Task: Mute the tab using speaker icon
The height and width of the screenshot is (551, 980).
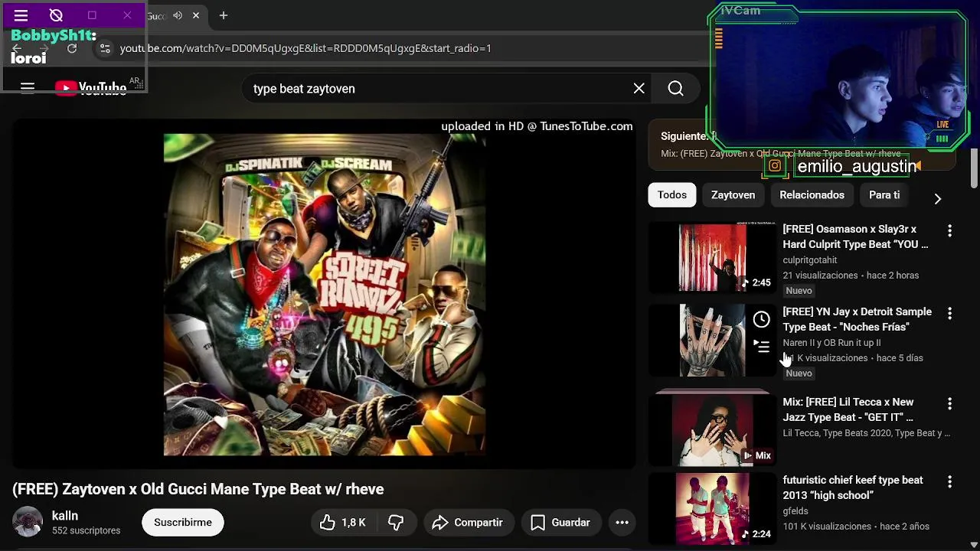Action: click(x=178, y=15)
